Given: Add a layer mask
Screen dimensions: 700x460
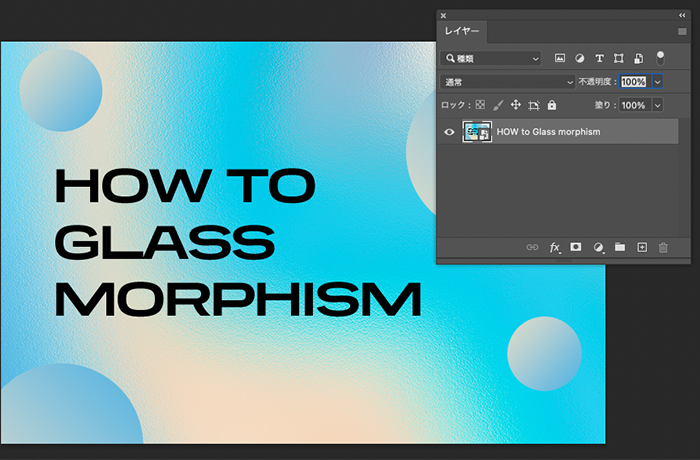Looking at the screenshot, I should click(576, 247).
